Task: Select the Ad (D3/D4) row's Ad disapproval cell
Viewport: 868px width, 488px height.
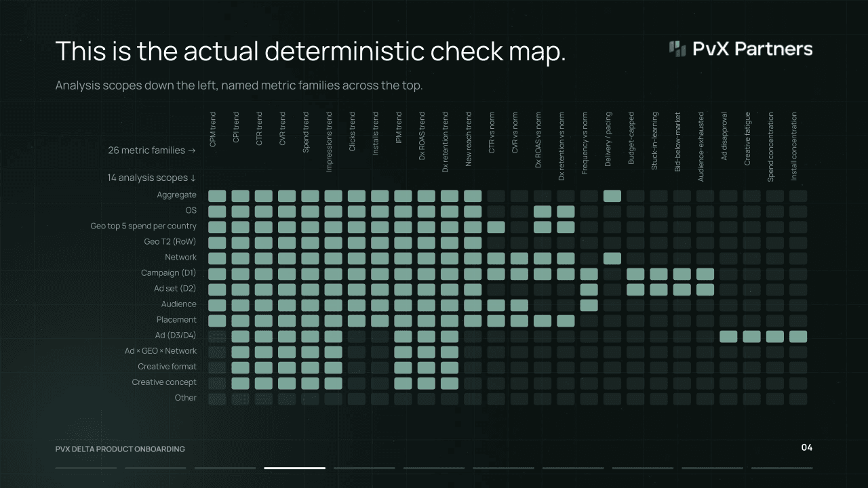Action: (x=728, y=336)
